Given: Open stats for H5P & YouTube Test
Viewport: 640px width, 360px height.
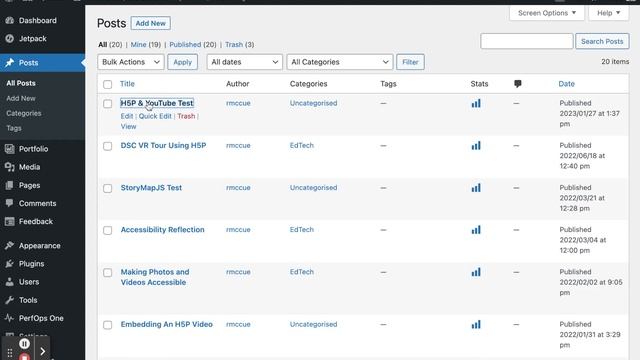Looking at the screenshot, I should click(x=476, y=104).
